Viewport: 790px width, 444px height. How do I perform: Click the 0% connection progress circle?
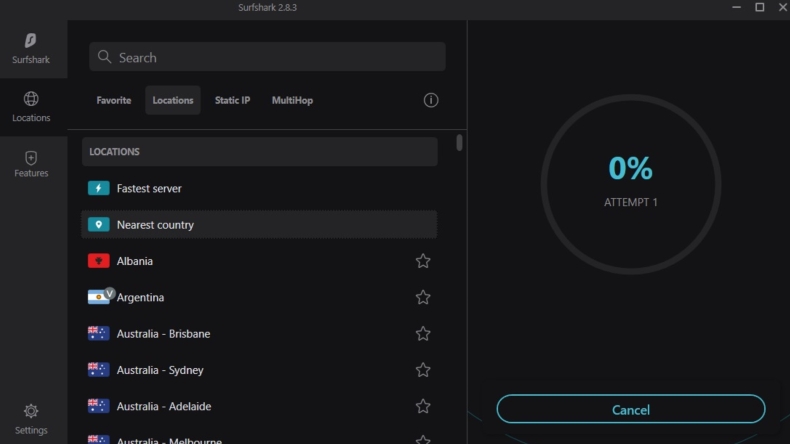pyautogui.click(x=630, y=183)
